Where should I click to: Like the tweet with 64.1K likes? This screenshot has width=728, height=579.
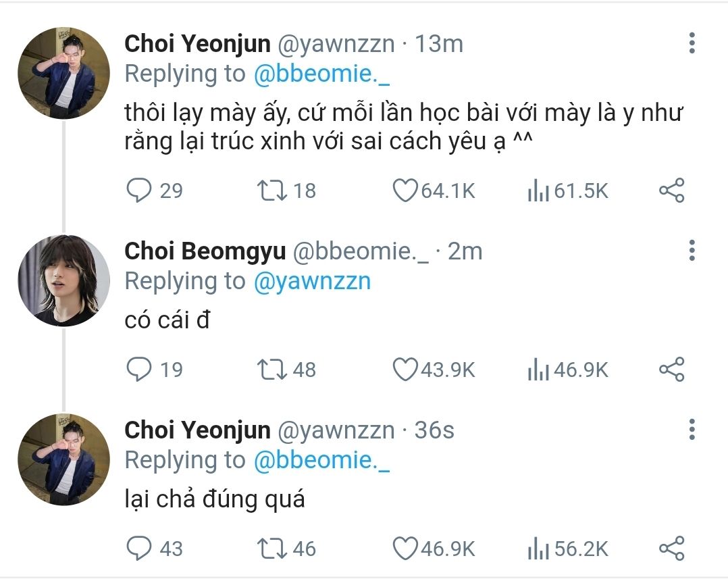point(406,191)
